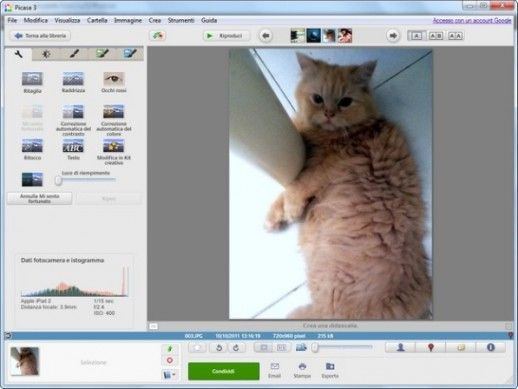Switch to the black paintbrush effects tab
This screenshot has width=518, height=389.
74,54
